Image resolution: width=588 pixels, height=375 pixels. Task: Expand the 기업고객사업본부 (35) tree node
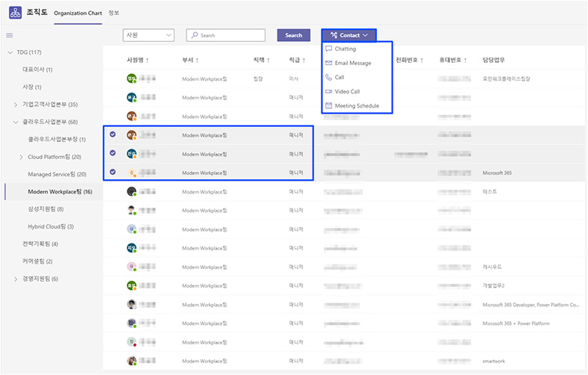point(16,105)
